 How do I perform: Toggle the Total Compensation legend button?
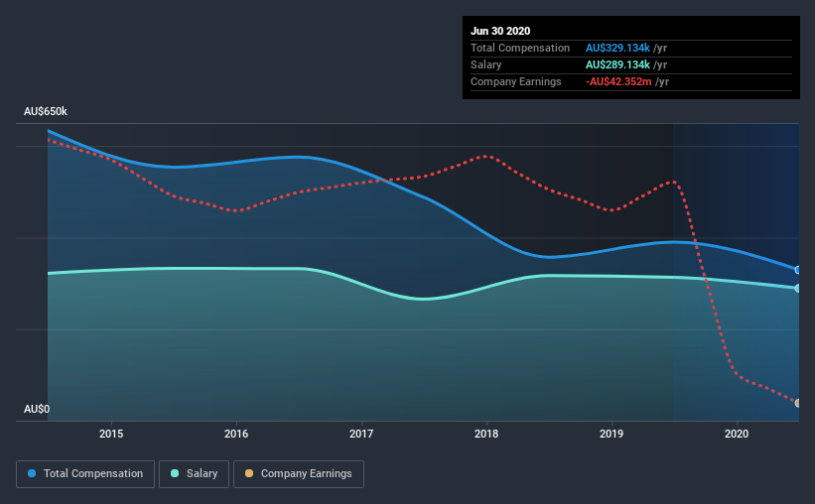coord(85,474)
